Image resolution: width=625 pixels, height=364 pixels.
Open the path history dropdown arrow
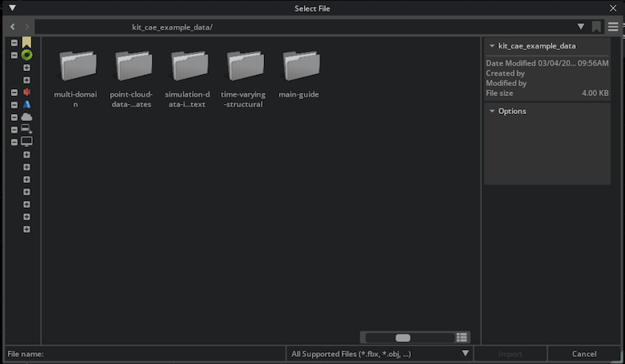(x=580, y=27)
